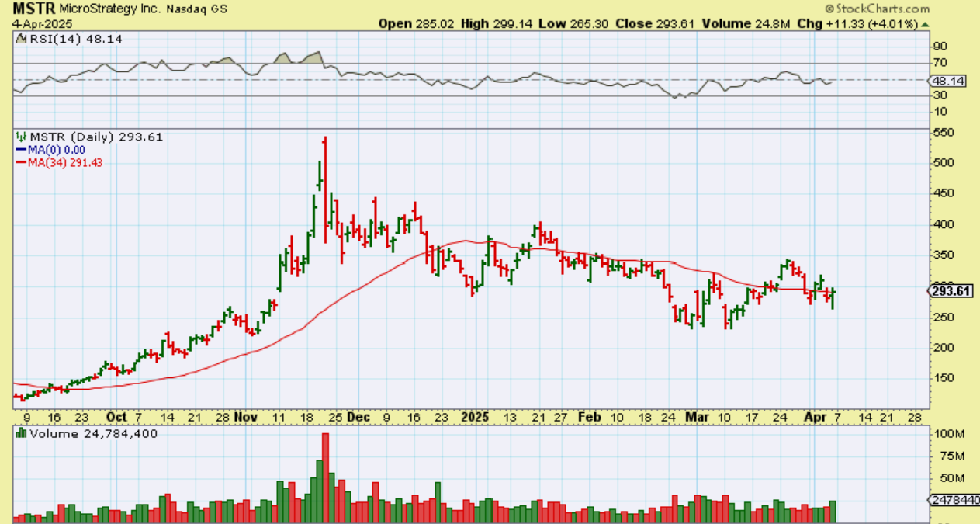Open the StockCharts.com watermark link
This screenshot has width=980, height=524.
(877, 9)
